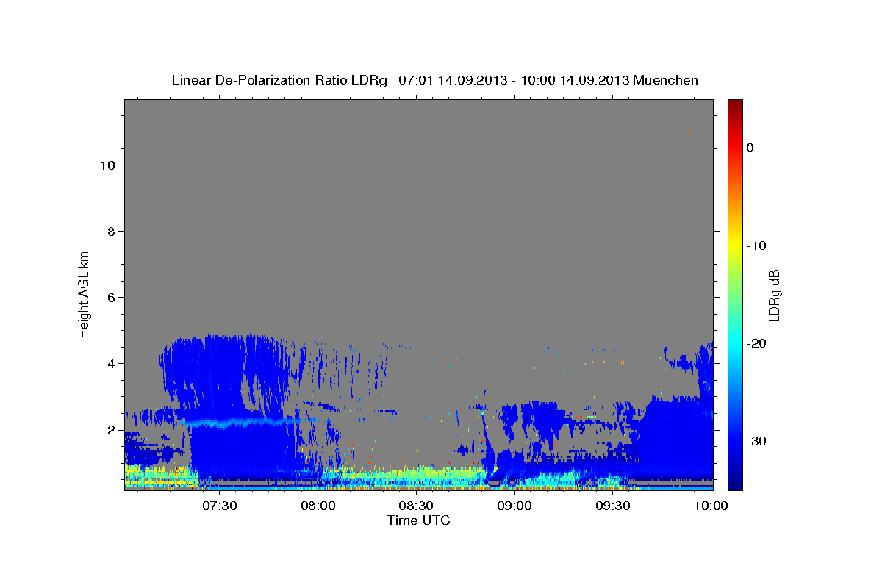Click the yellow-green low layer near 08:30
882x588 pixels.
click(412, 477)
